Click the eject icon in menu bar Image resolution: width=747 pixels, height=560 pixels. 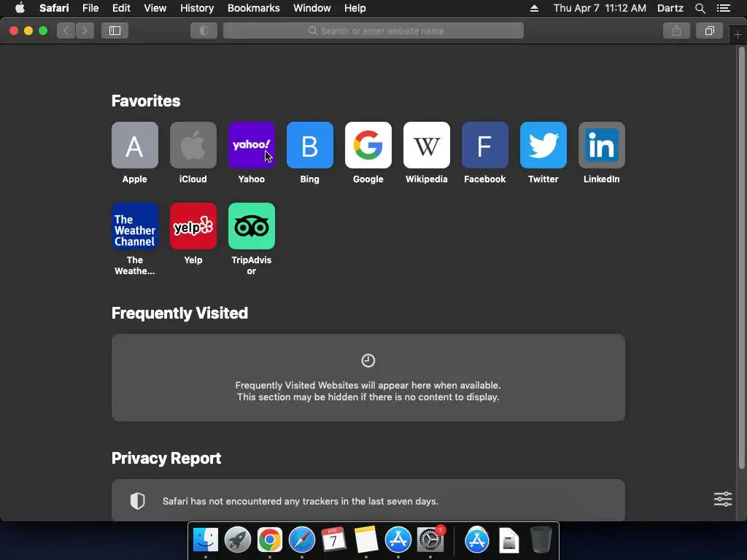tap(534, 8)
